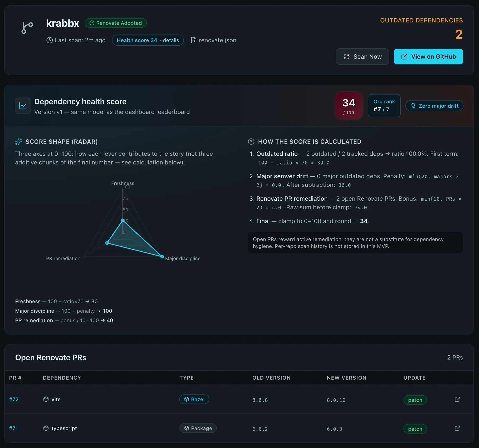Click the Freshness axis label on radar
This screenshot has height=448, width=479.
coord(123,183)
